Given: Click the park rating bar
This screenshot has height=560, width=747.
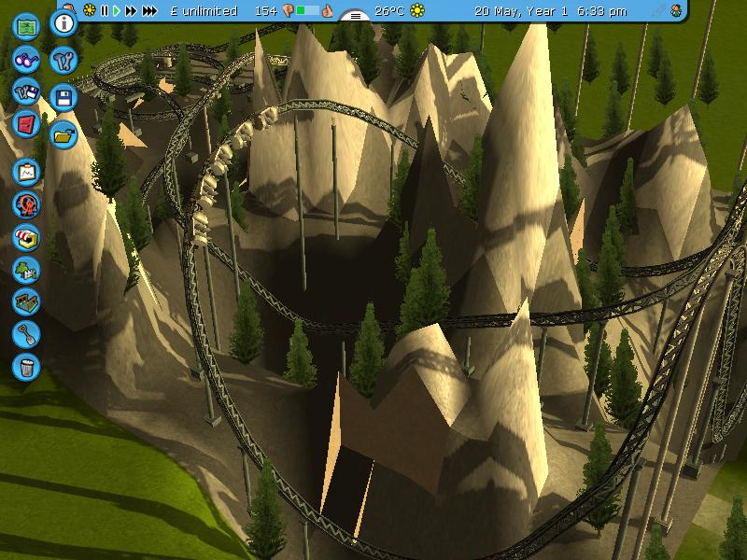Looking at the screenshot, I should pos(307,10).
